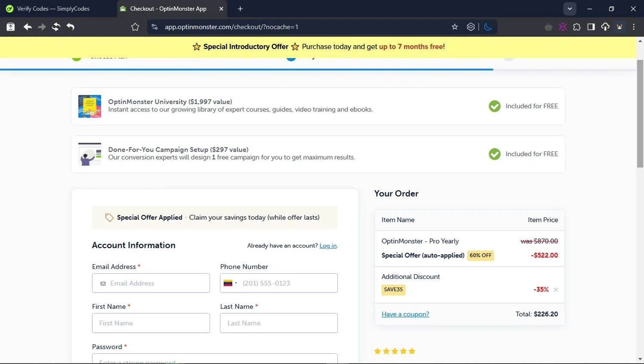Image resolution: width=644 pixels, height=364 pixels.
Task: Open the phone country flag dropdown
Action: click(230, 283)
